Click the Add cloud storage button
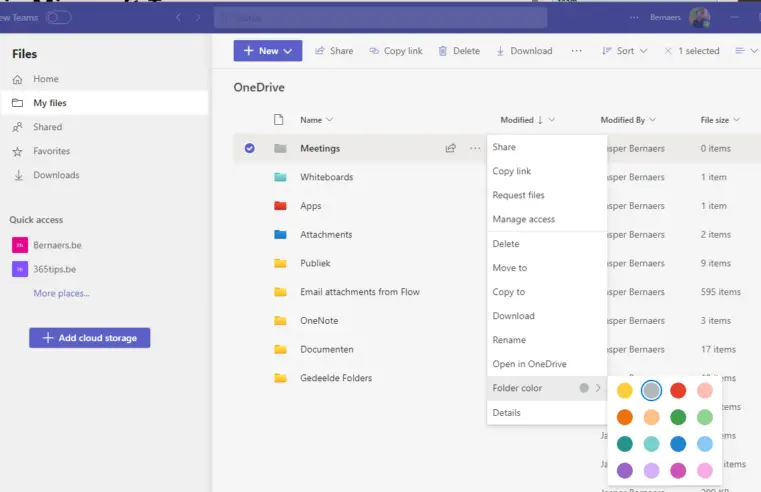The width and height of the screenshot is (761, 492). tap(90, 338)
